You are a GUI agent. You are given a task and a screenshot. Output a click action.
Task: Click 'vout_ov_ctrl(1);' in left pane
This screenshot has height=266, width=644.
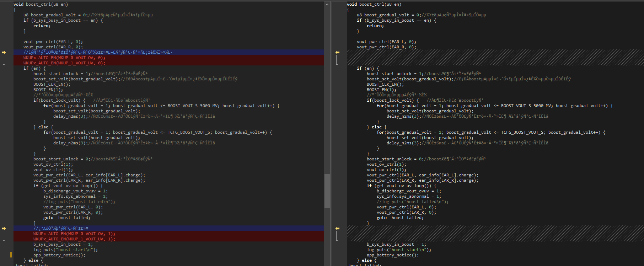[53, 164]
